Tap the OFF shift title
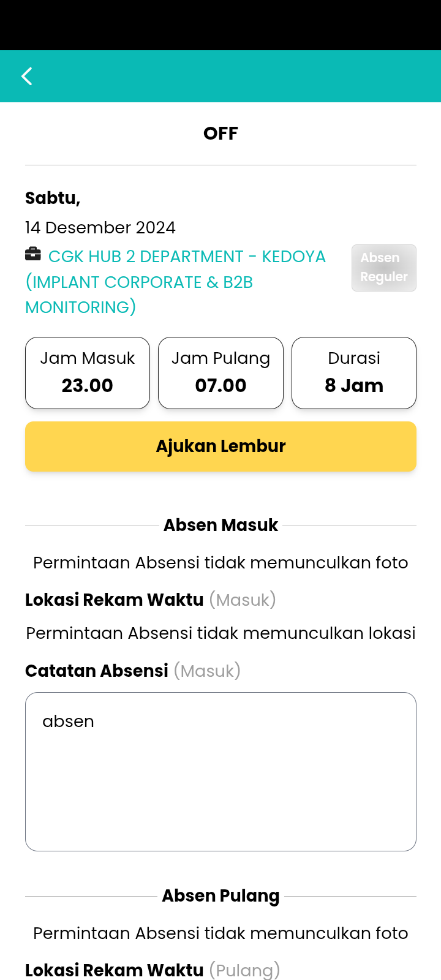 pos(221,134)
